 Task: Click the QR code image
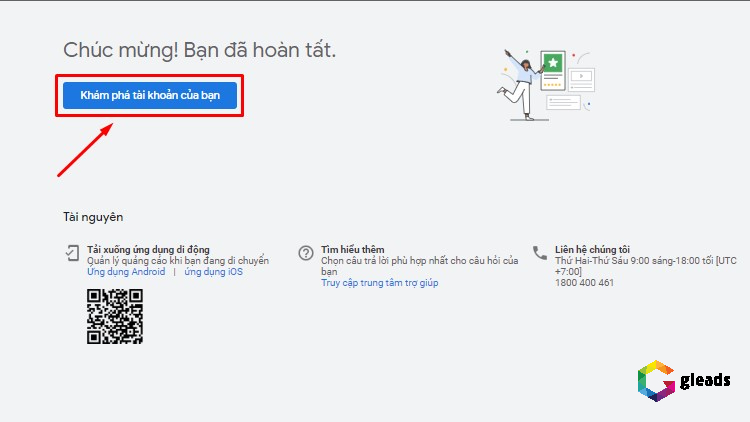click(x=115, y=317)
